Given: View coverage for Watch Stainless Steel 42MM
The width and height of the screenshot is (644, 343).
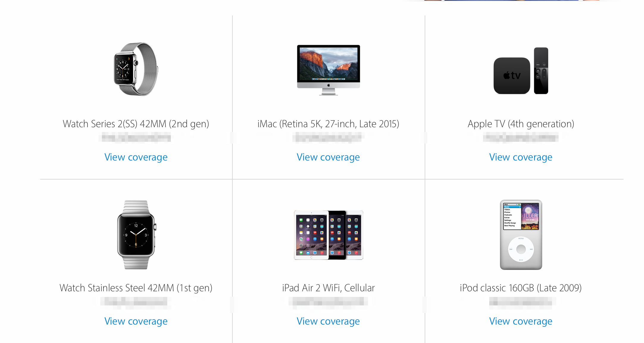Looking at the screenshot, I should [136, 321].
